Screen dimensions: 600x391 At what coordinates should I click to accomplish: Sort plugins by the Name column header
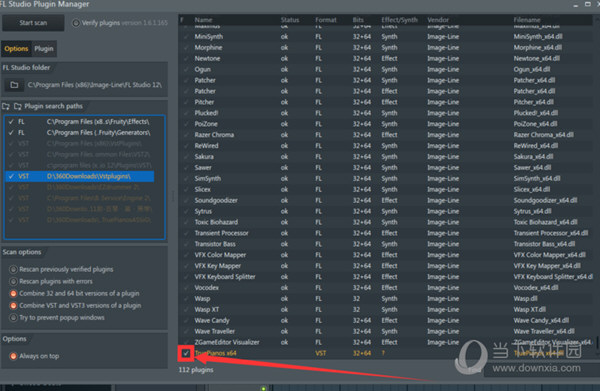click(203, 20)
